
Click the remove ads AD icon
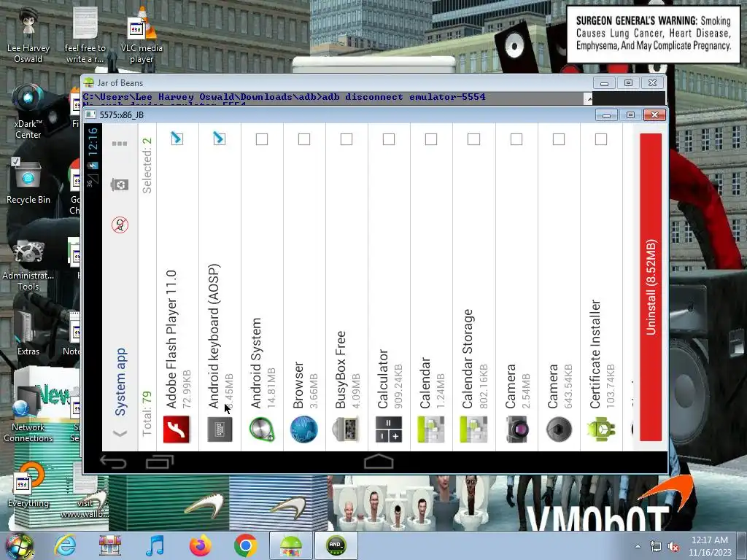click(120, 225)
